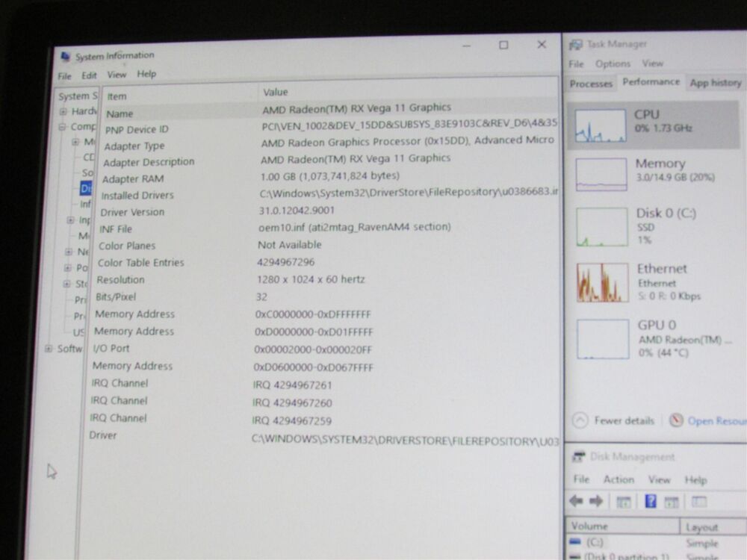This screenshot has width=747, height=560.
Task: Expand the Multimedia node under Components
Action: pyautogui.click(x=75, y=142)
